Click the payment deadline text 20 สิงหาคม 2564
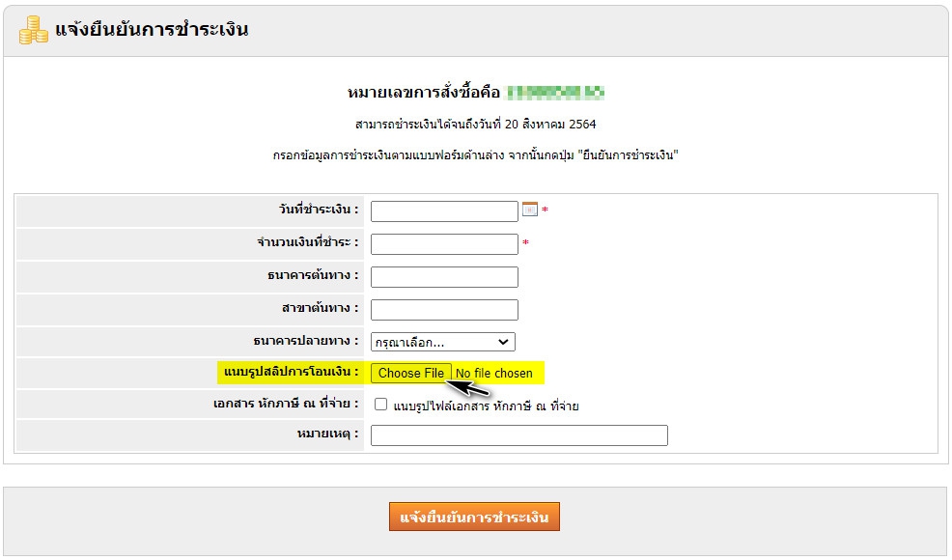 click(x=475, y=125)
